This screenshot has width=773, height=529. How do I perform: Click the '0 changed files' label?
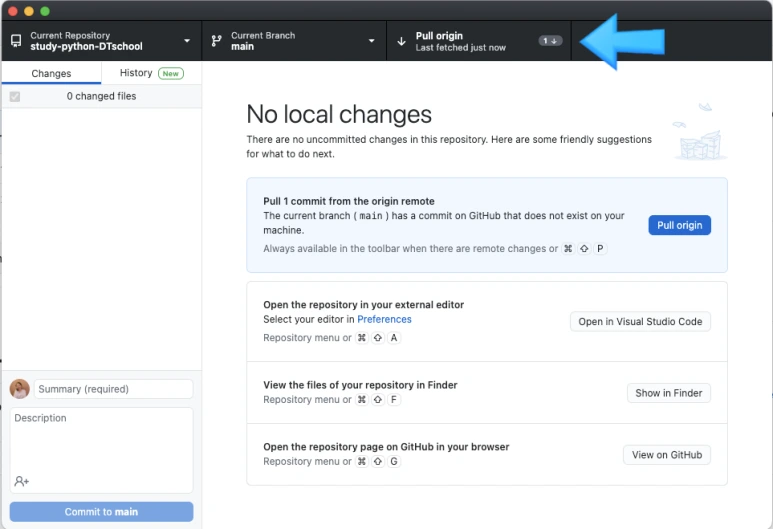pos(102,96)
